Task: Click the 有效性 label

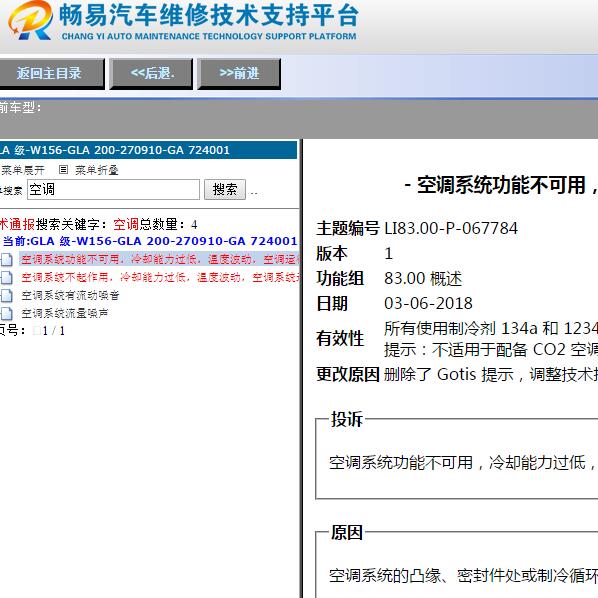Action: point(340,338)
